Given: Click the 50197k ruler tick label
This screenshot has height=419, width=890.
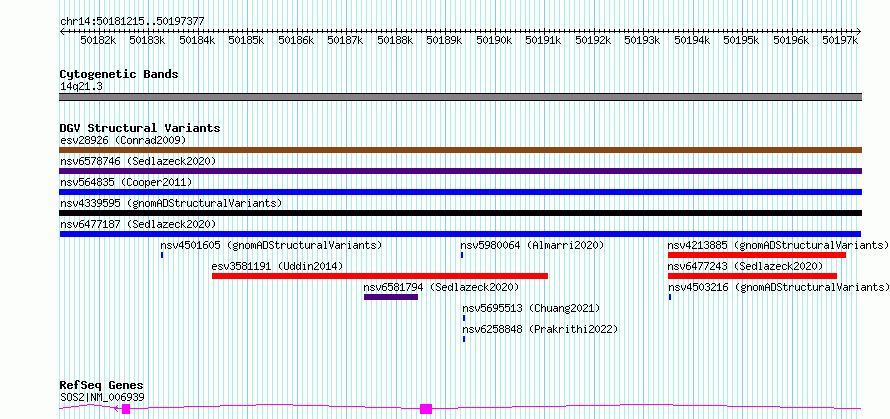Looking at the screenshot, I should tap(841, 40).
